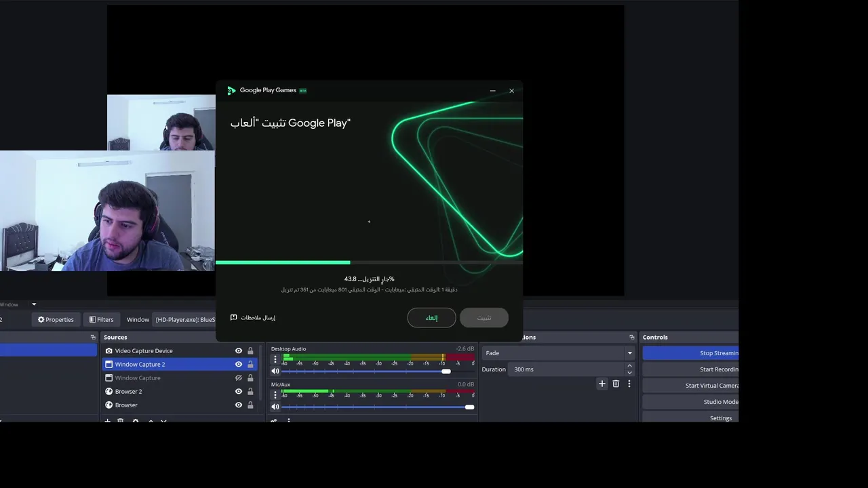Click the Browser 2 globe icon
Image resolution: width=868 pixels, height=488 pixels.
[x=108, y=391]
